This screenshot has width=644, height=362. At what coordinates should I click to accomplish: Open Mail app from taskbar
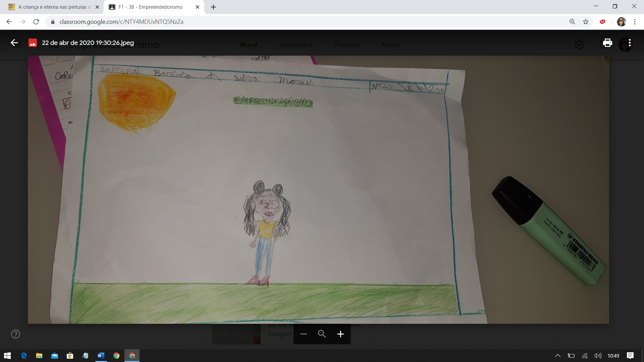click(x=55, y=356)
